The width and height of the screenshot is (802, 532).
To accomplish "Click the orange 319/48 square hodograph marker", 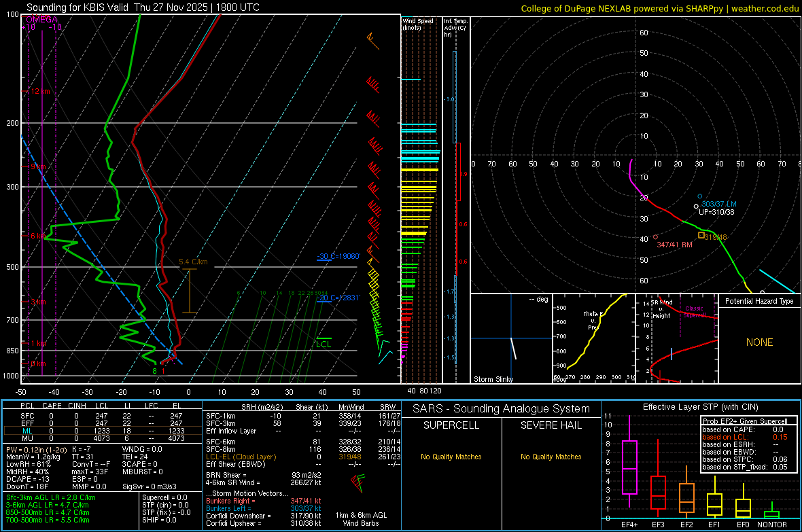I will point(701,235).
